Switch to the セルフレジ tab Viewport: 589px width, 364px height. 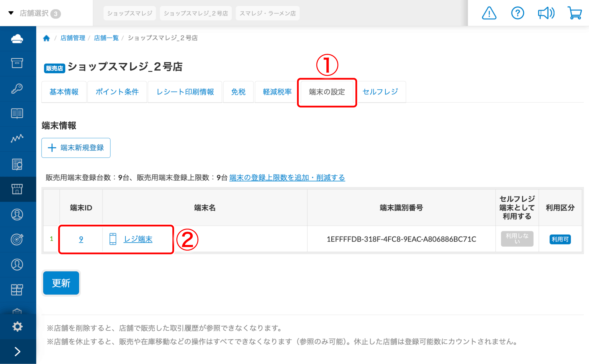(x=380, y=92)
